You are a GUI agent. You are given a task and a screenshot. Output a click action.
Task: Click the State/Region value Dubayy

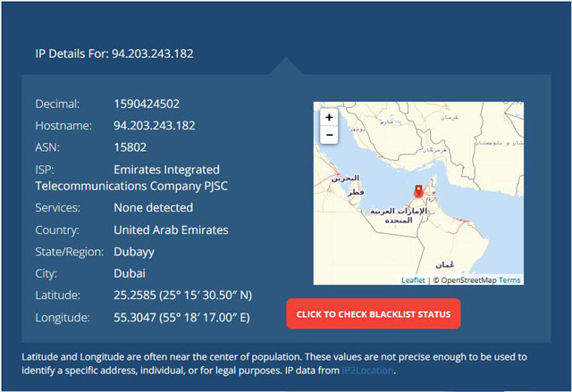tap(134, 252)
